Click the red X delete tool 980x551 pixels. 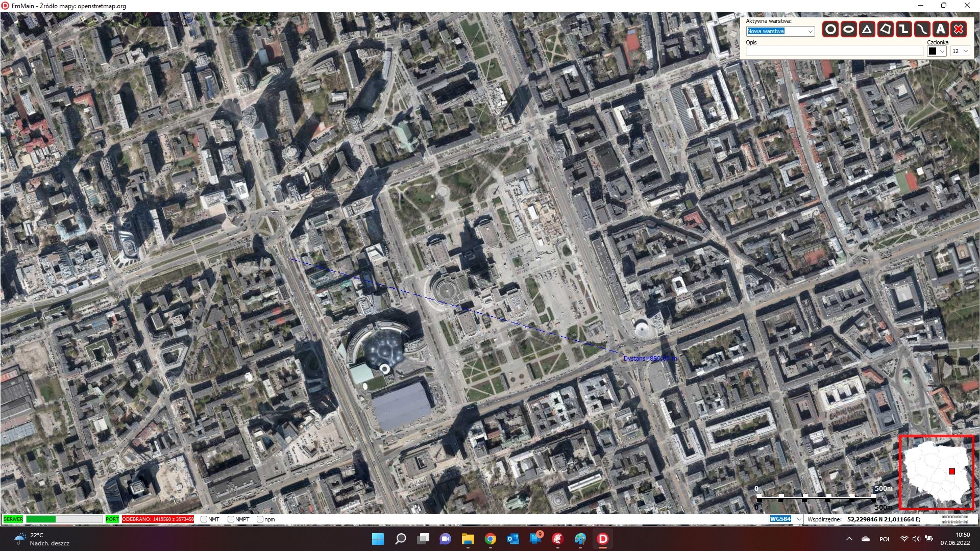tap(959, 30)
